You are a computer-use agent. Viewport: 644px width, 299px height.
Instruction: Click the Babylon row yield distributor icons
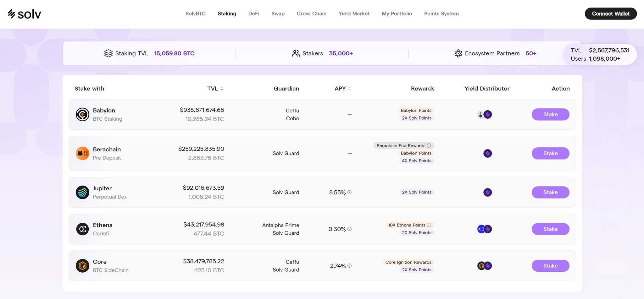[x=485, y=114]
